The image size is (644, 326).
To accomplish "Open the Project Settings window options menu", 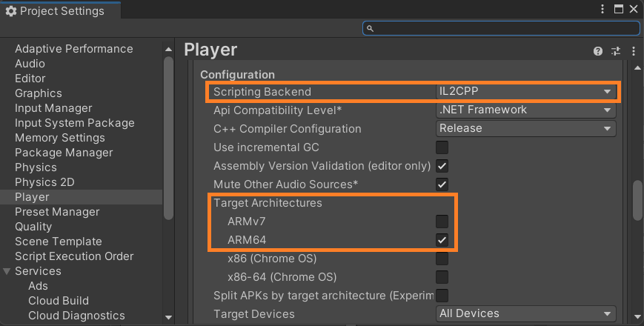I will tap(602, 9).
